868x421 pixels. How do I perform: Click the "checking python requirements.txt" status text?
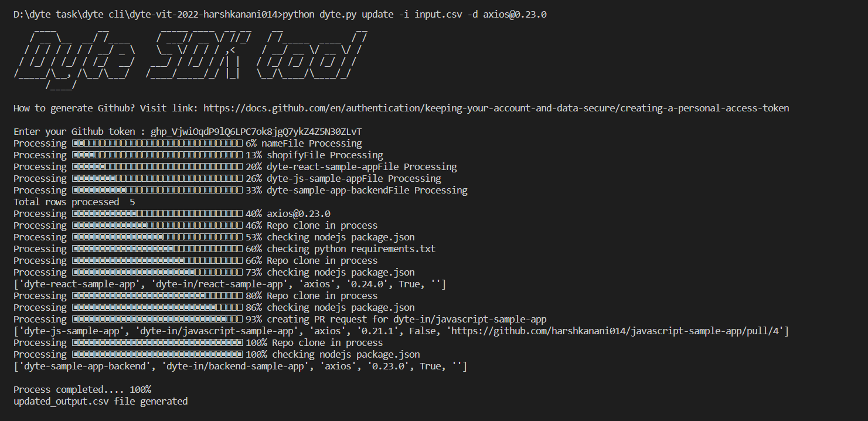point(351,249)
